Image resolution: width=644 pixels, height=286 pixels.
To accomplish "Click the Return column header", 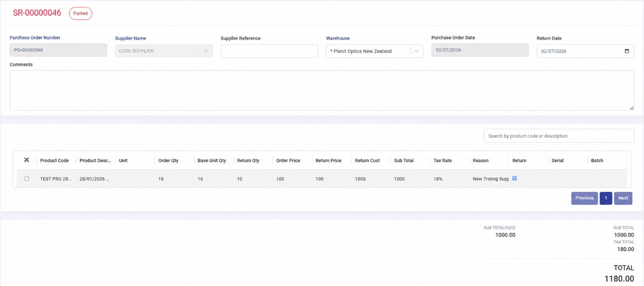I will (519, 160).
